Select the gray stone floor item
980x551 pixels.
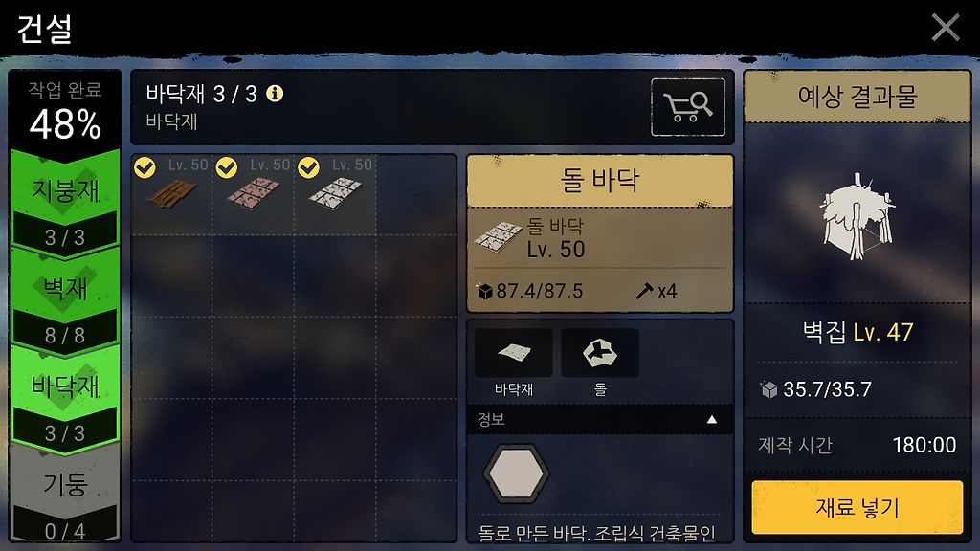(x=335, y=193)
